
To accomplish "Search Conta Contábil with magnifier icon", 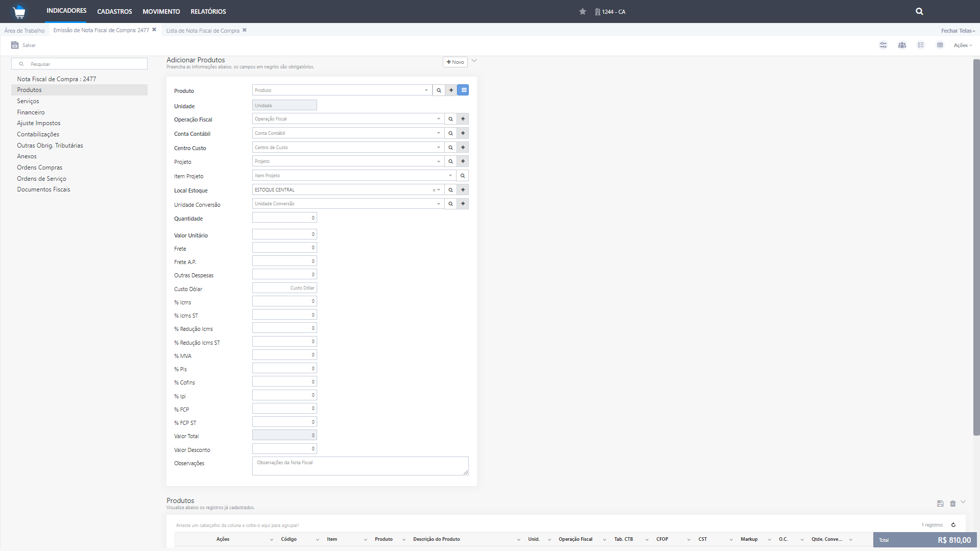I will point(450,133).
